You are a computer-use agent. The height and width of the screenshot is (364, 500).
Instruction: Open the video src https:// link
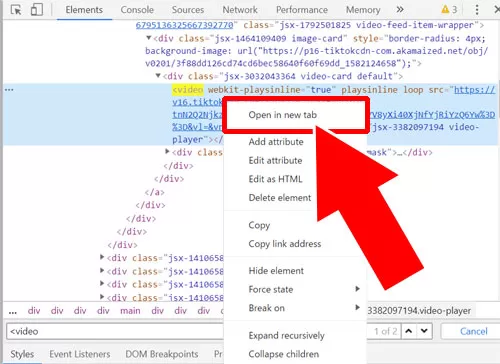(474, 90)
